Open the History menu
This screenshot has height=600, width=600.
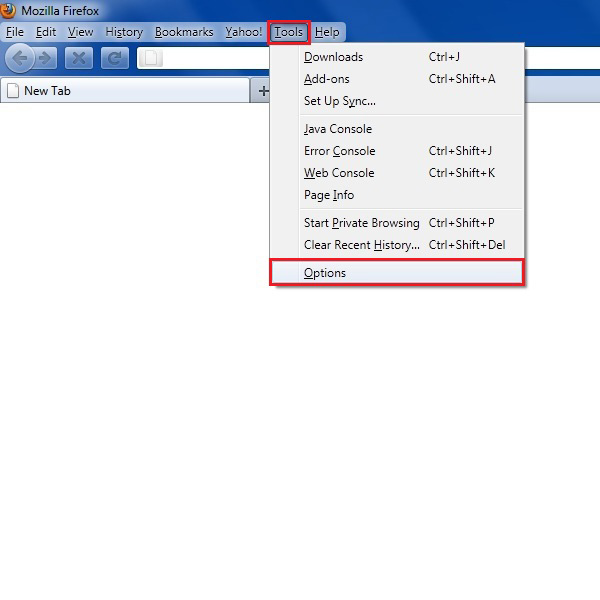click(x=124, y=32)
